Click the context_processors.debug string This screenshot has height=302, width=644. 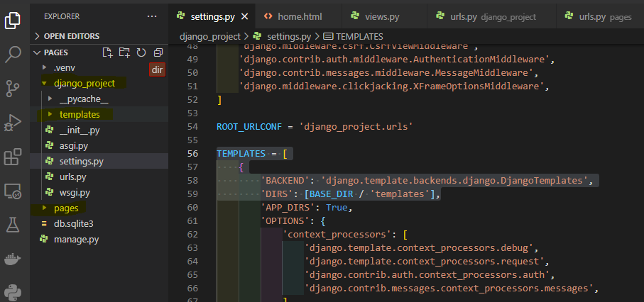(421, 248)
